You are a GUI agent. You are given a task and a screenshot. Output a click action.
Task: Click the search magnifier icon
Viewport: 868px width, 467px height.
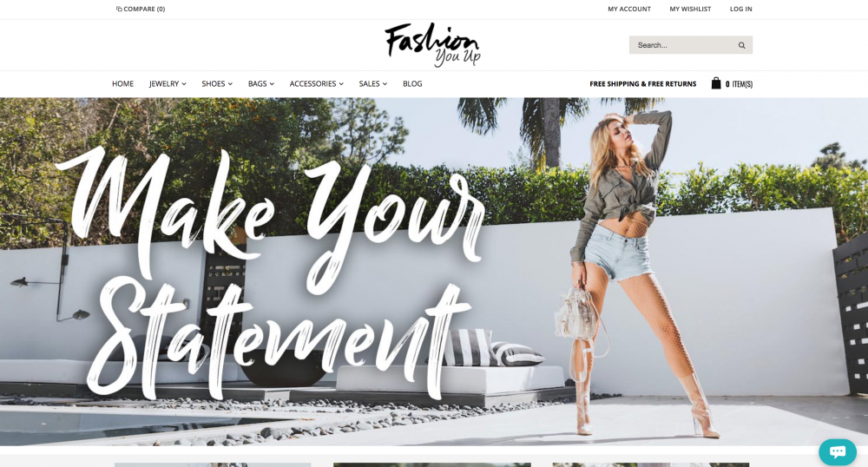(x=741, y=45)
